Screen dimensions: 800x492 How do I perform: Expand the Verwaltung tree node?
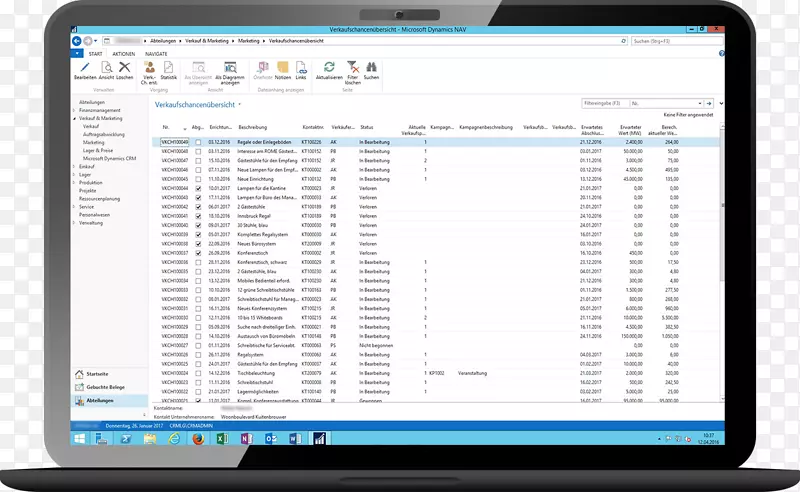[x=74, y=223]
